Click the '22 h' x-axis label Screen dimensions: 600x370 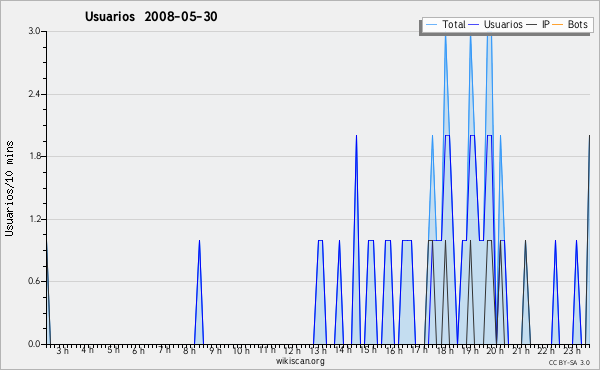[546, 350]
